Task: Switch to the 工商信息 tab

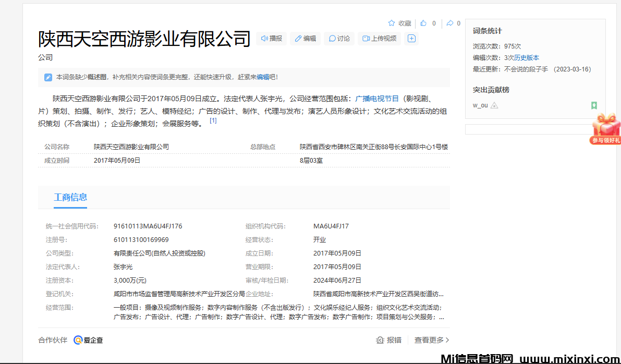Action: click(x=70, y=197)
